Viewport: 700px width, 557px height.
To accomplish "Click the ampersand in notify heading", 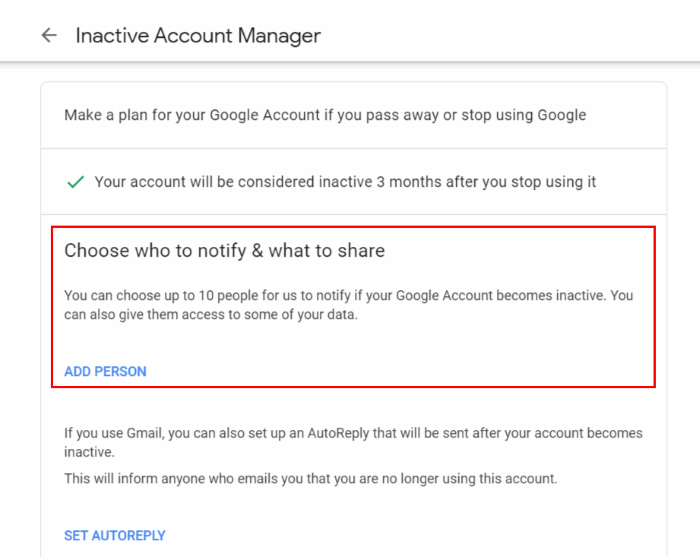I will click(x=258, y=251).
